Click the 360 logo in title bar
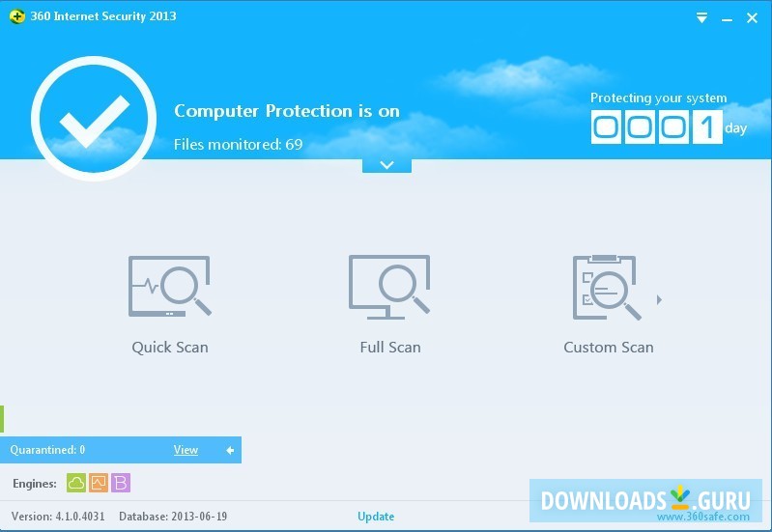This screenshot has height=532, width=772. point(16,16)
